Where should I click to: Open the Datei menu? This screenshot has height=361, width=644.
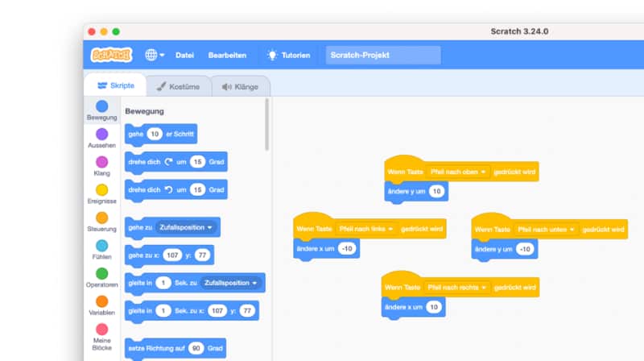pos(184,55)
